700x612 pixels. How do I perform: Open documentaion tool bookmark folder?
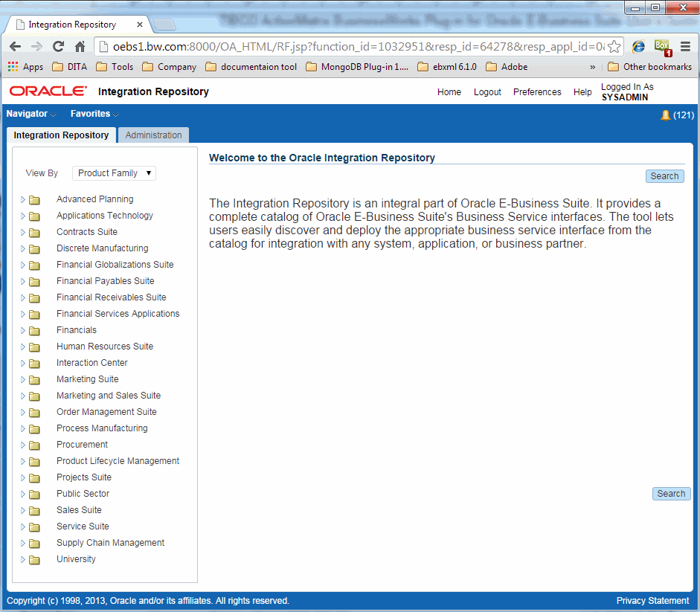pyautogui.click(x=251, y=67)
